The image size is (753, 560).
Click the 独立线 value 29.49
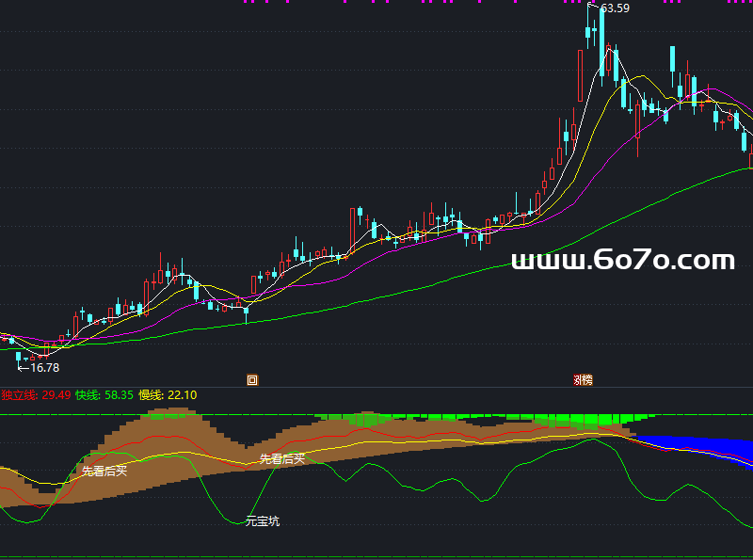click(56, 395)
